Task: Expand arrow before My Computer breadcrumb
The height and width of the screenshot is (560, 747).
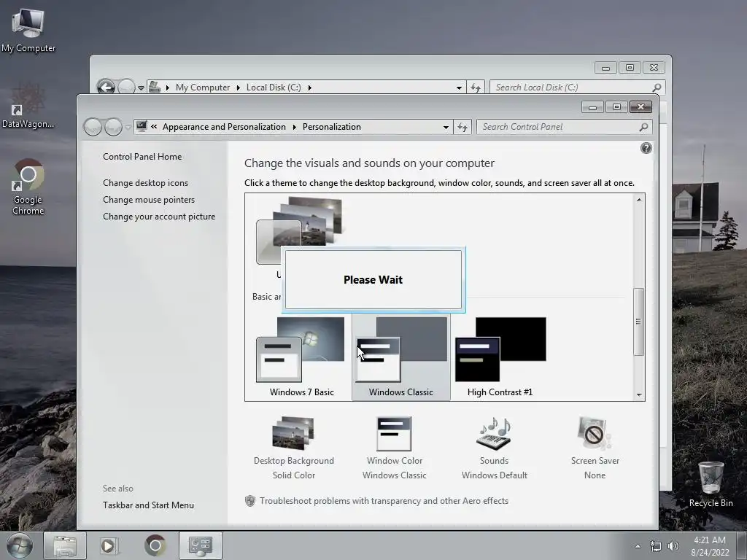Action: 168,87
